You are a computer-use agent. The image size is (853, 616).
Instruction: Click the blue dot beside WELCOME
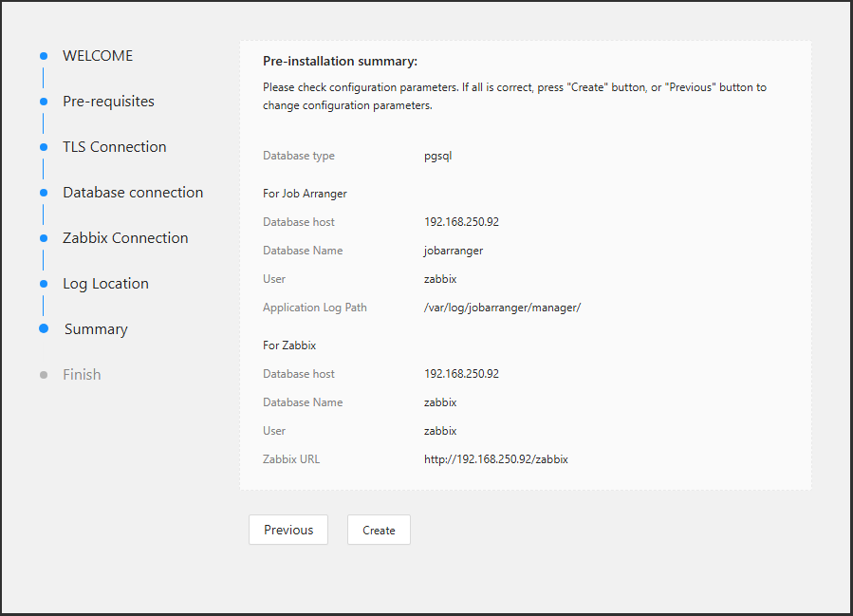click(x=44, y=56)
